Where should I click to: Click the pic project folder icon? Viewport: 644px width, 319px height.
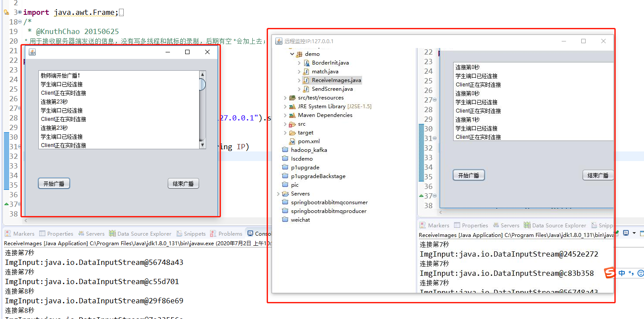(285, 185)
